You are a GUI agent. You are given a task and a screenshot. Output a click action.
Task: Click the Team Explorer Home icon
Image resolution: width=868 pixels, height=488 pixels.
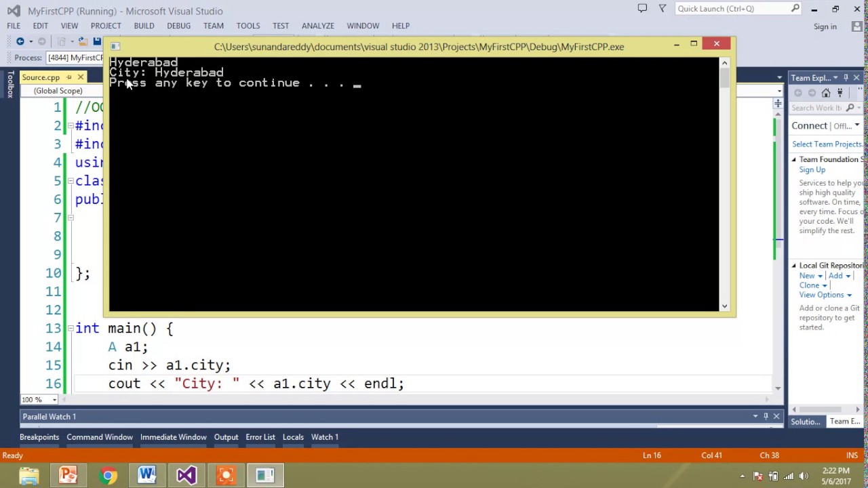coord(826,93)
